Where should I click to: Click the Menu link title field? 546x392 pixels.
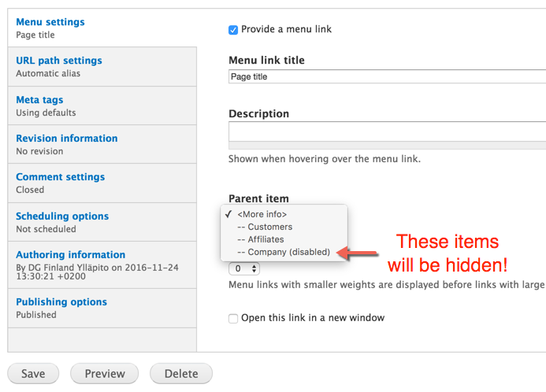387,76
